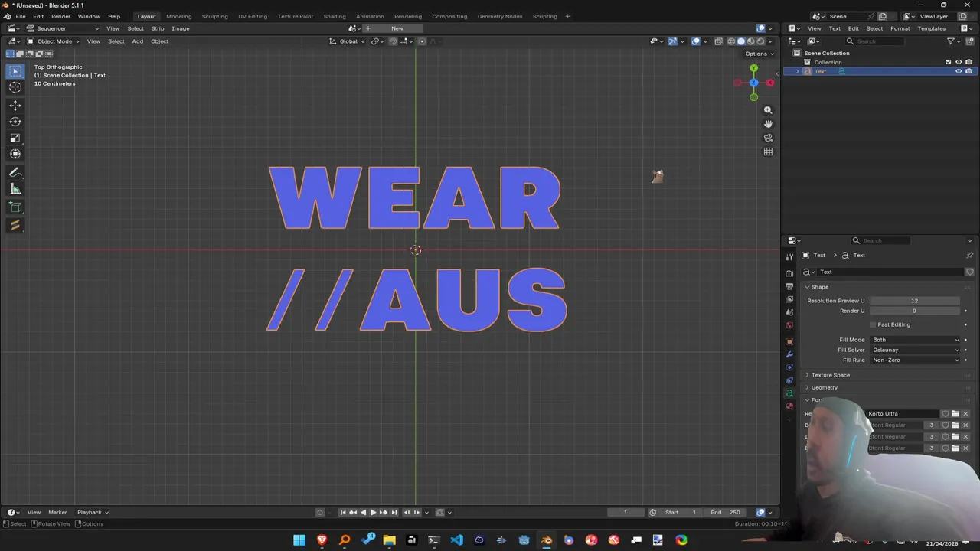Image resolution: width=980 pixels, height=551 pixels.
Task: Open the Physics properties tab
Action: [789, 367]
